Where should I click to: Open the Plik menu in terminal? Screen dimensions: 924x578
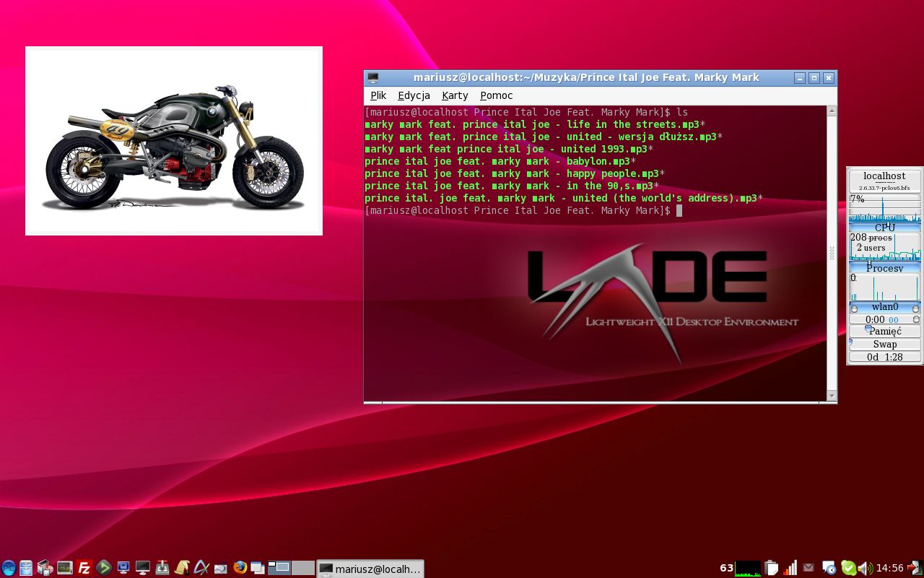coord(378,95)
